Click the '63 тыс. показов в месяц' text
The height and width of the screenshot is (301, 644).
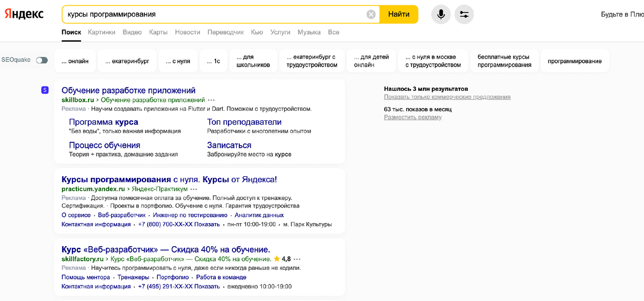[418, 109]
